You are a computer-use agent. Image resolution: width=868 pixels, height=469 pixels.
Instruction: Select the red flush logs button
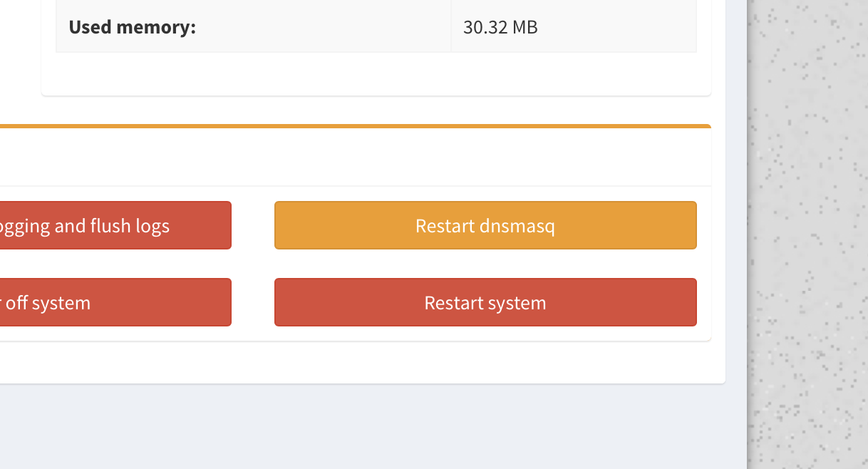pos(115,225)
